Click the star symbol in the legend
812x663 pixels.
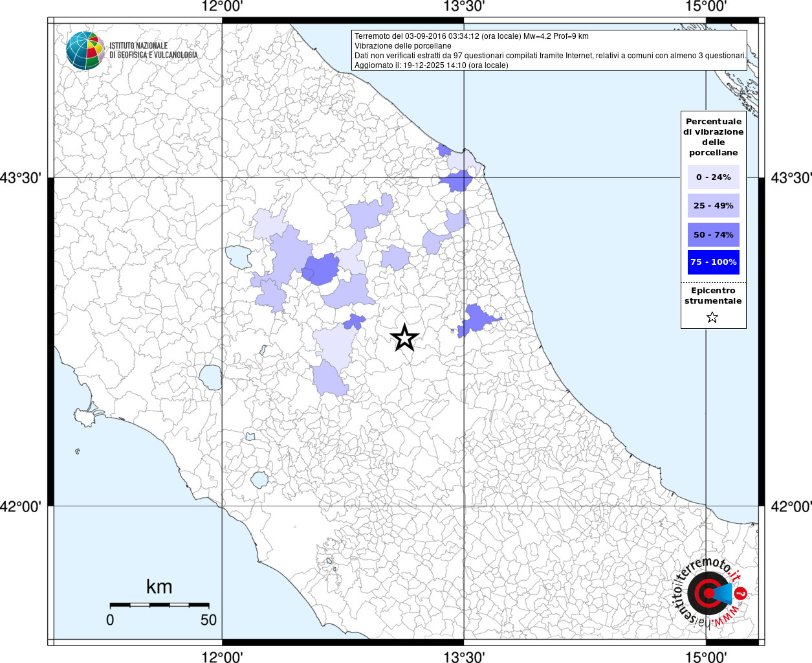(712, 317)
